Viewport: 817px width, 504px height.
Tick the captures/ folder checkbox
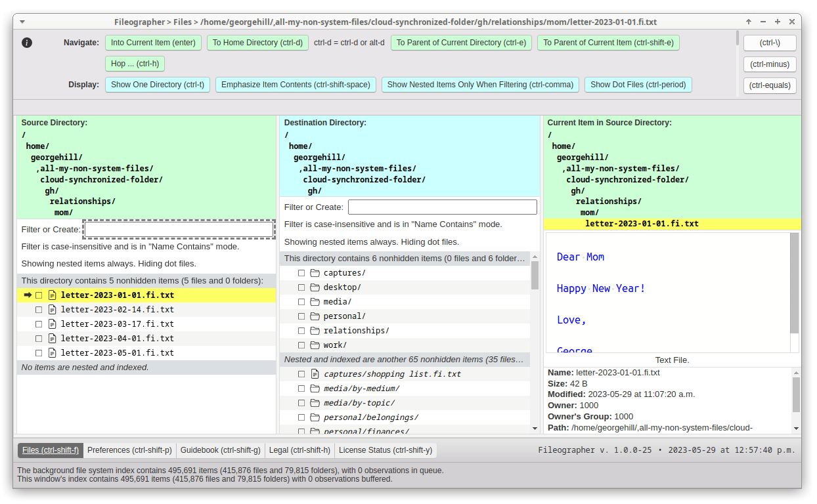coord(301,273)
